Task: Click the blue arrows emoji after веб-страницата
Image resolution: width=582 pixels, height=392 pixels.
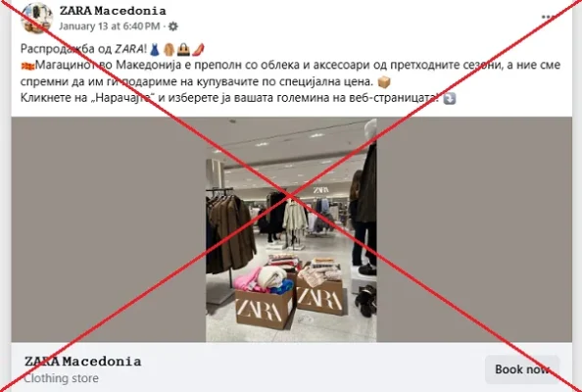Action: [450, 98]
